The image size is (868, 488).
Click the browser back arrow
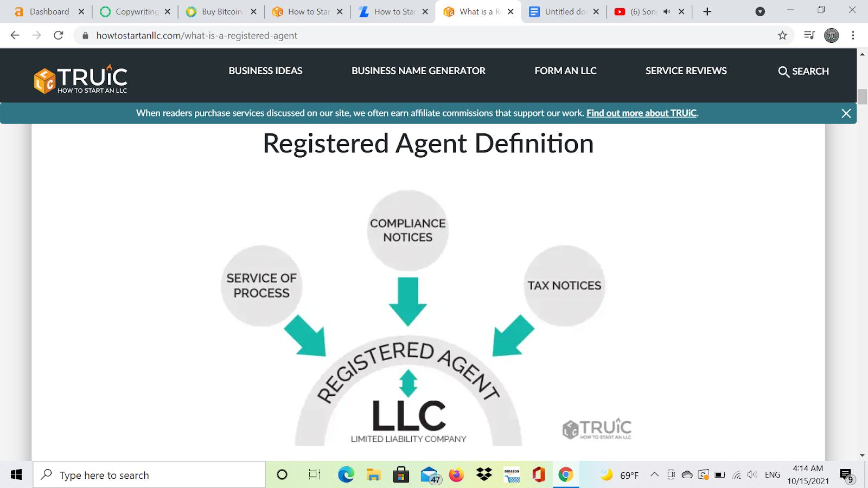tap(14, 35)
